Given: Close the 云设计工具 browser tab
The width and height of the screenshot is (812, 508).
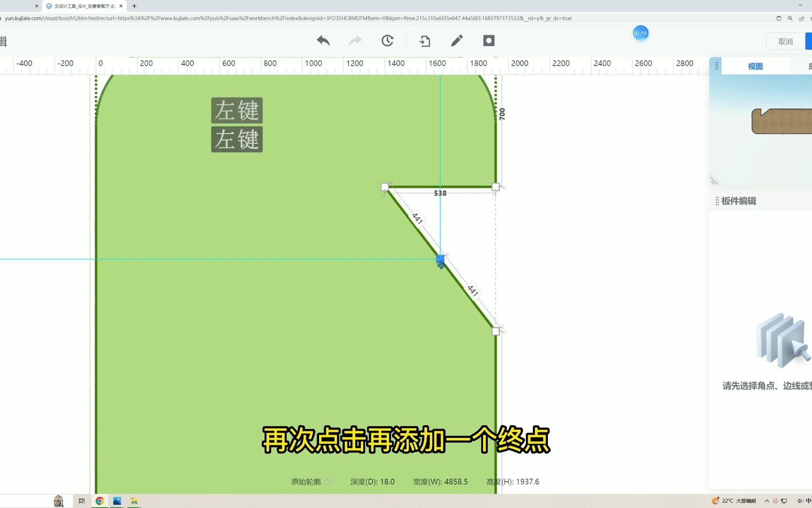Looking at the screenshot, I should coord(121,6).
